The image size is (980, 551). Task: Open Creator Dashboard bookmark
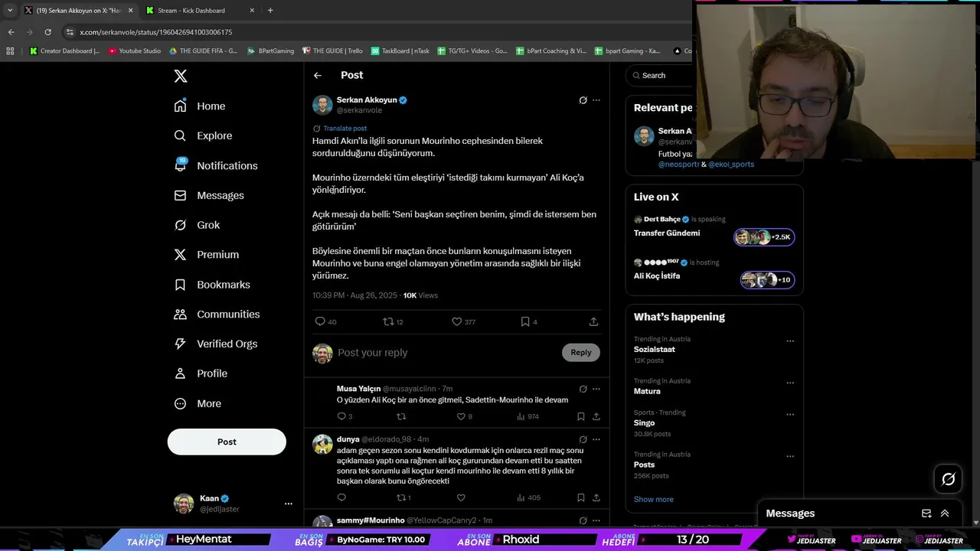[x=65, y=51]
